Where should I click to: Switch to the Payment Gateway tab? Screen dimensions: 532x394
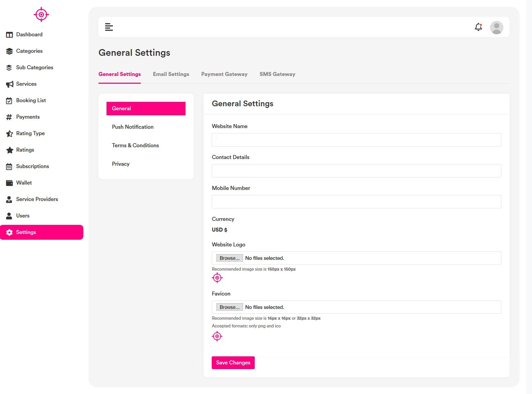coord(224,74)
